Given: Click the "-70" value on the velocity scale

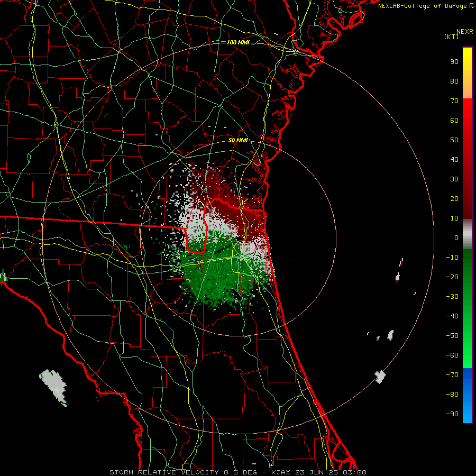Looking at the screenshot, I should click(452, 375).
